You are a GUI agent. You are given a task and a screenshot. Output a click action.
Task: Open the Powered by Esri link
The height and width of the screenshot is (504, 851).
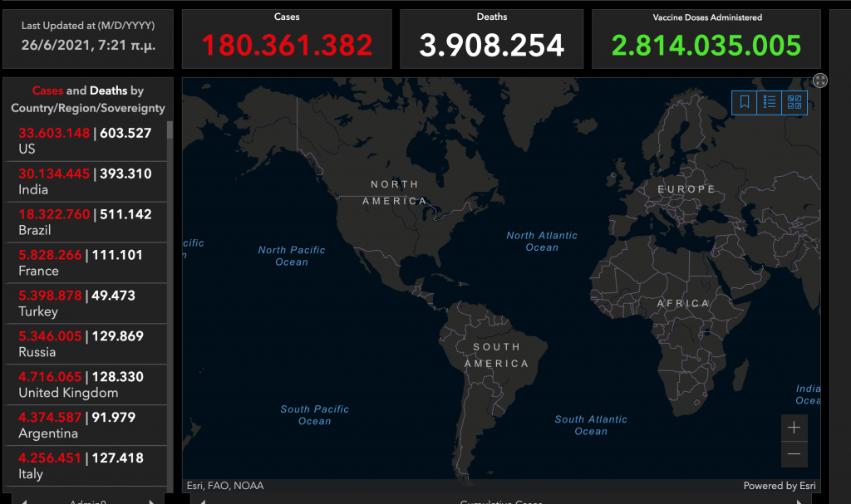[780, 486]
